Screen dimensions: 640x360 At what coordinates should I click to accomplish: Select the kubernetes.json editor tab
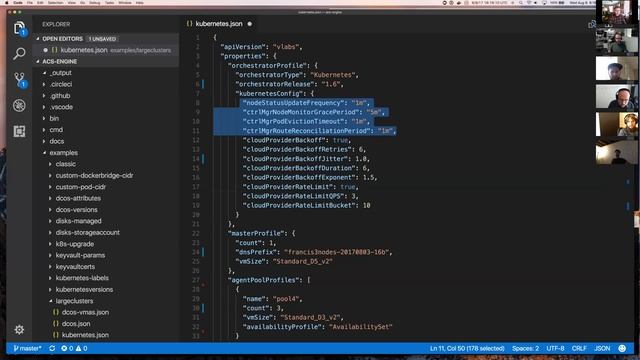(x=219, y=24)
